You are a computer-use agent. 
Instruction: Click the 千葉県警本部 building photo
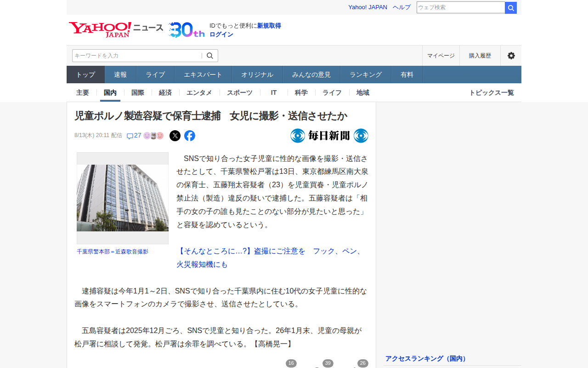pos(123,198)
